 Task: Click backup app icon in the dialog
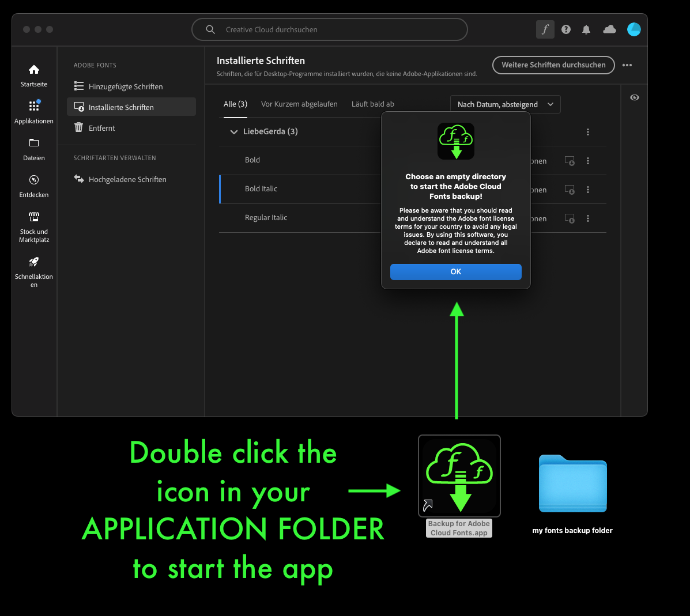[456, 141]
